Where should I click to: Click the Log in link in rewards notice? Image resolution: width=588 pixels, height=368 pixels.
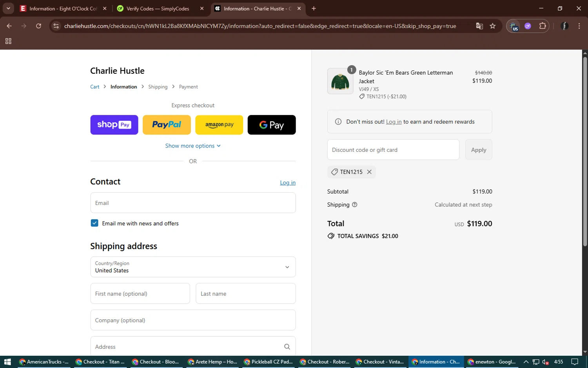click(394, 122)
